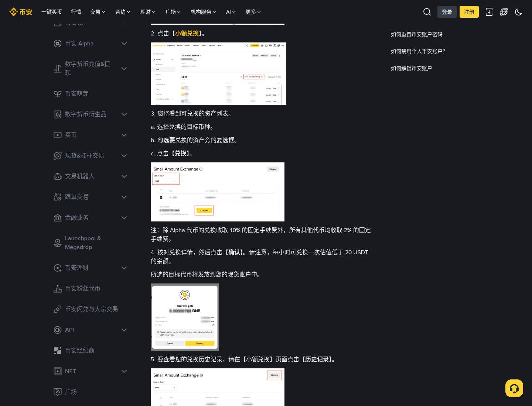Enlarge the Select Coin Convert screenshot thumbnail
Viewport: 532px width, 406px height.
tap(218, 192)
